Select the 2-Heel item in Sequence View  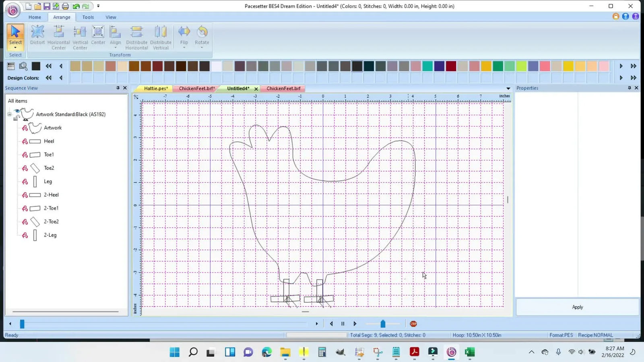pos(51,195)
